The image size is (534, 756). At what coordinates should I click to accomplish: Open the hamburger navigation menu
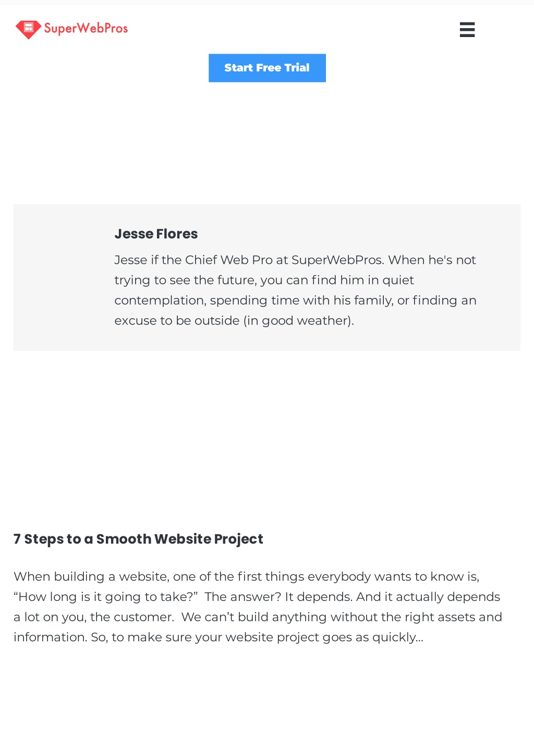point(467,30)
